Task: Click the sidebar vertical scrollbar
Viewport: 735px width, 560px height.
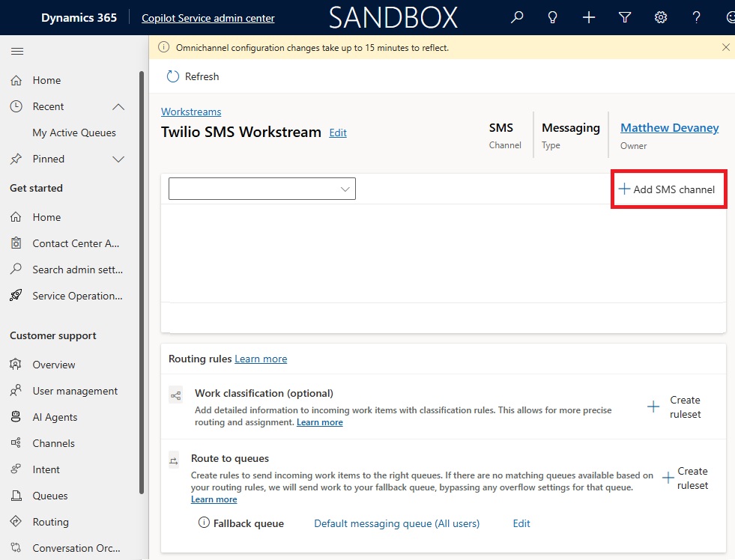Action: (142, 282)
